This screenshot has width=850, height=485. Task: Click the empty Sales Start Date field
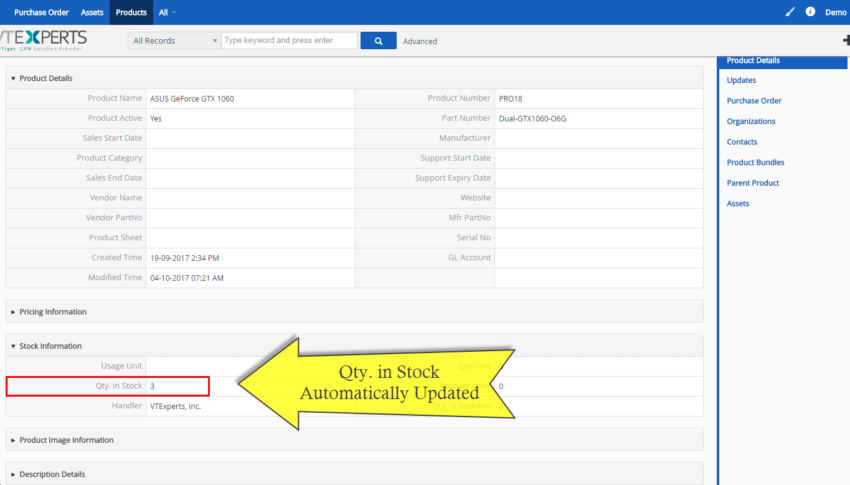tap(250, 139)
